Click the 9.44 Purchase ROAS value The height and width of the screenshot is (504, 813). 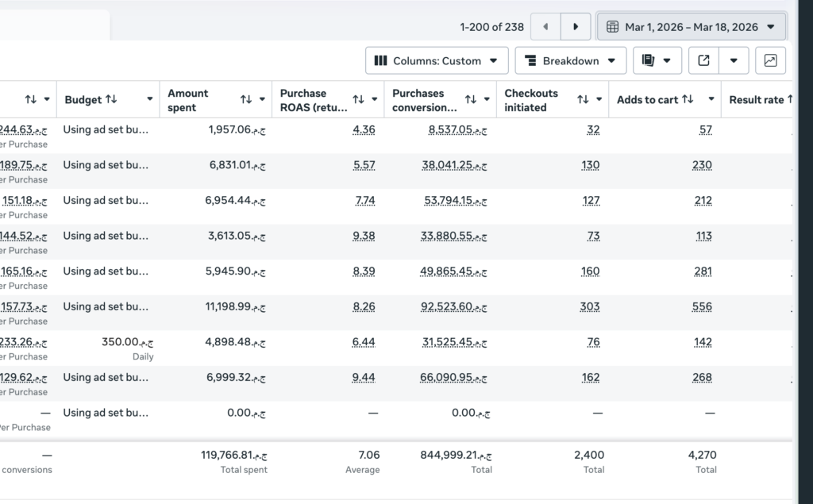coord(364,378)
